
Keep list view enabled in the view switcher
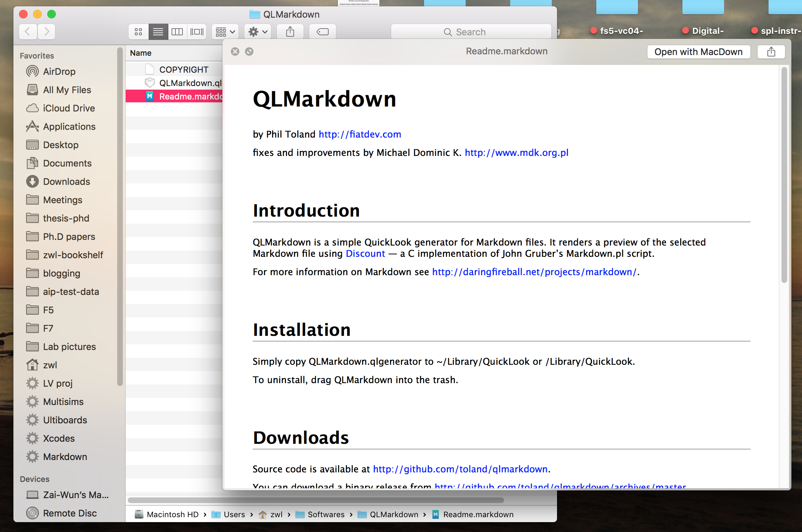158,31
